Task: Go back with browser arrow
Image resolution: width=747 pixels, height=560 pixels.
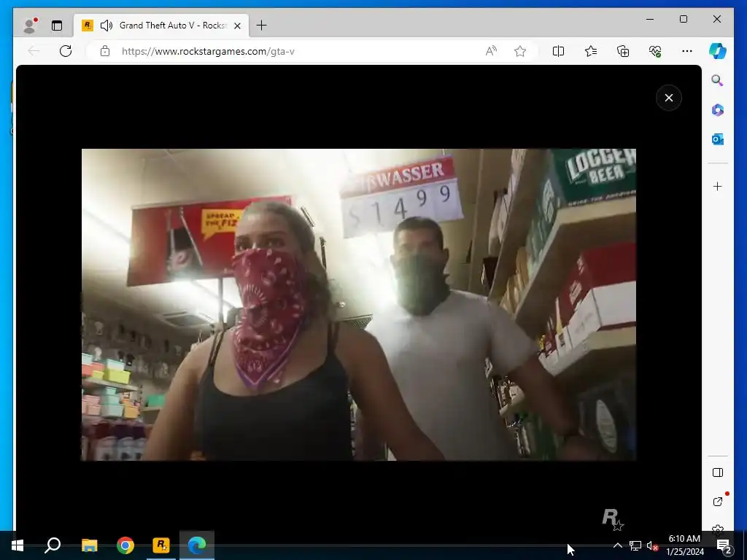Action: pos(34,51)
